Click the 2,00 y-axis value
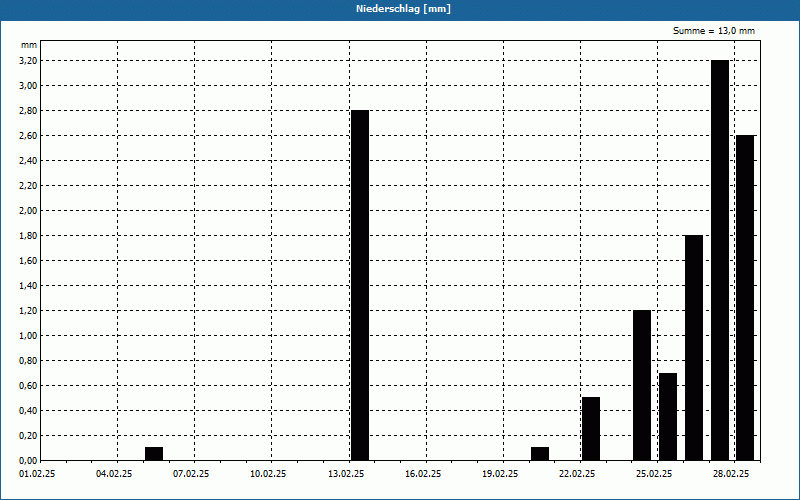Image resolution: width=800 pixels, height=500 pixels. click(28, 211)
